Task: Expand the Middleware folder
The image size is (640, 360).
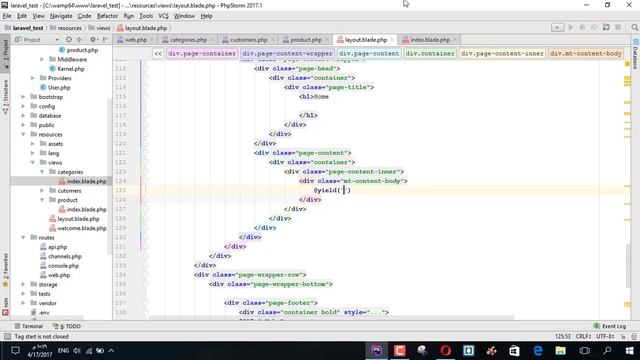Action: [x=42, y=59]
